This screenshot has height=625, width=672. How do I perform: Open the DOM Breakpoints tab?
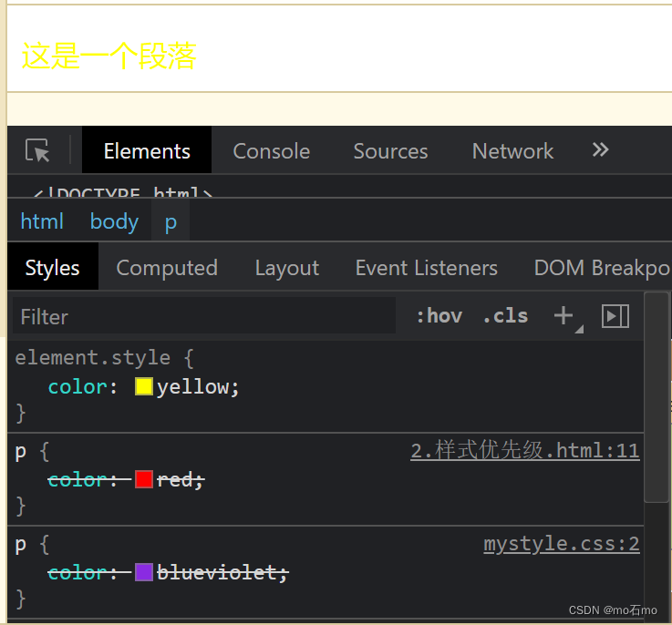[603, 268]
